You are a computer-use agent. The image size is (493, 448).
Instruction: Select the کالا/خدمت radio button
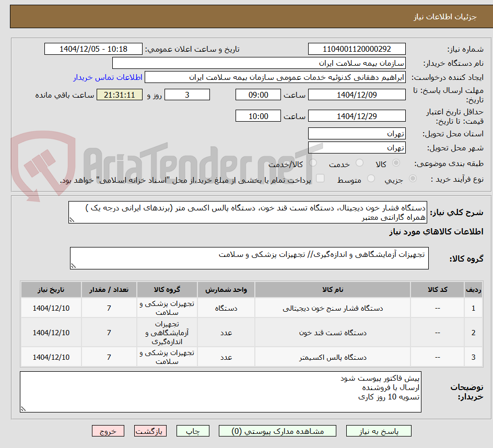coord(313,163)
